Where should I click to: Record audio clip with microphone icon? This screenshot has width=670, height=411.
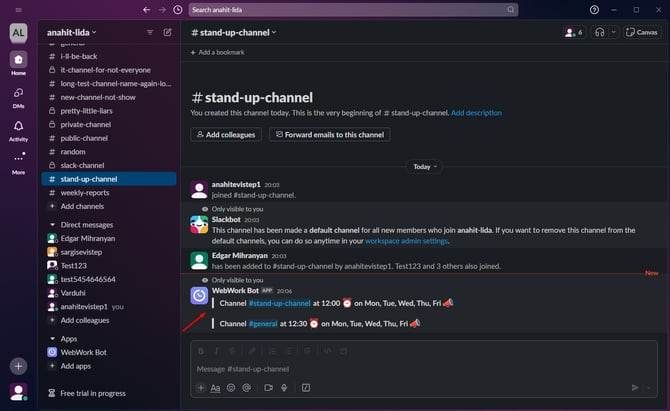click(285, 387)
